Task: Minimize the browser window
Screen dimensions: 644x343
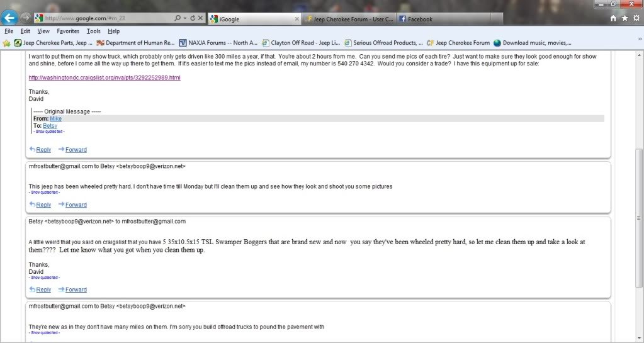Action: pyautogui.click(x=601, y=4)
